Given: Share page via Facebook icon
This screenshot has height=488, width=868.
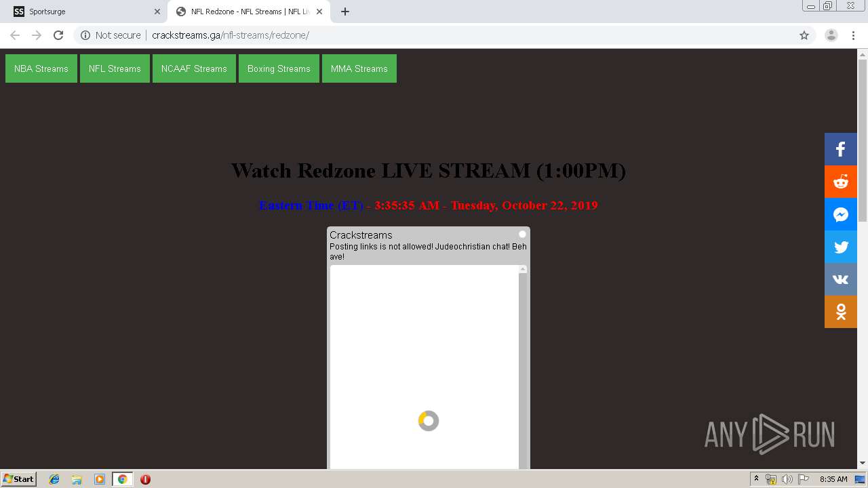Looking at the screenshot, I should 841,149.
